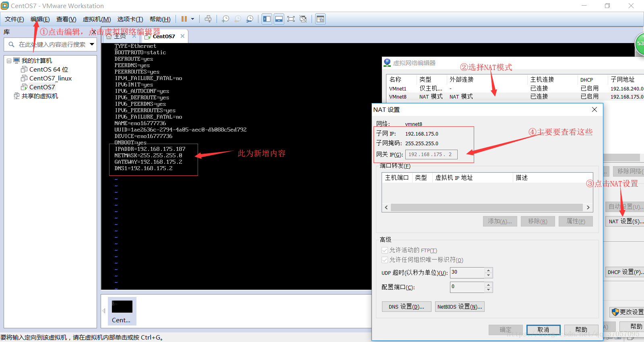The width and height of the screenshot is (644, 342).
Task: Toggle the thumbnail bar view icon
Action: click(279, 19)
